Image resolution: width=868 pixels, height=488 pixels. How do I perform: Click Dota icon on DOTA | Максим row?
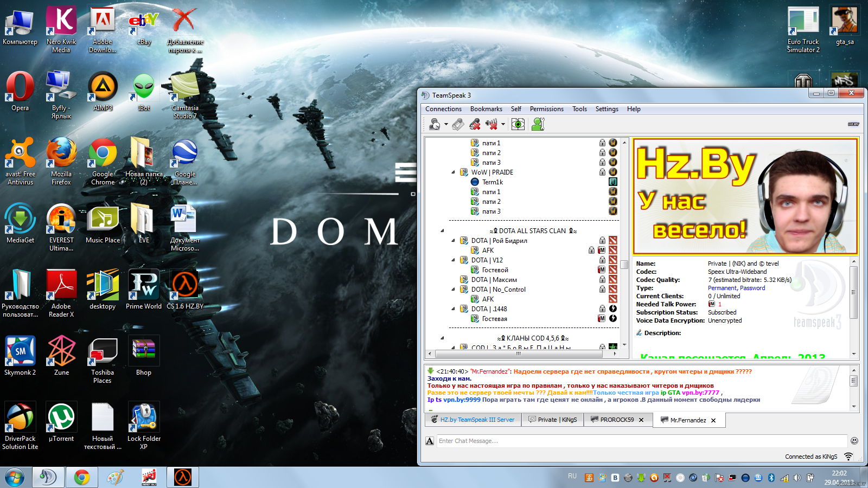tap(613, 280)
